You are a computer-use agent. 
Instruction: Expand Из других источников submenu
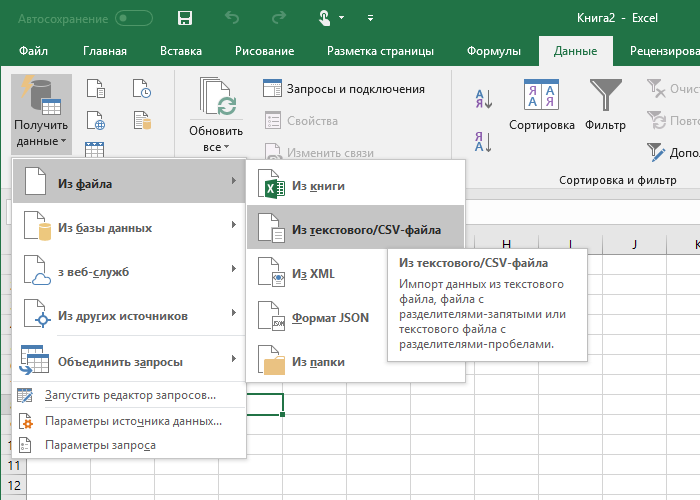click(129, 314)
